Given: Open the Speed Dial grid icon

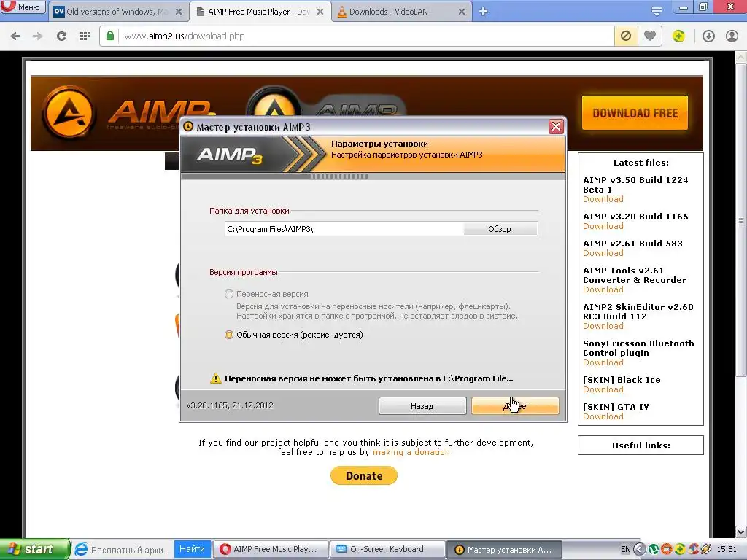Looking at the screenshot, I should tap(85, 36).
